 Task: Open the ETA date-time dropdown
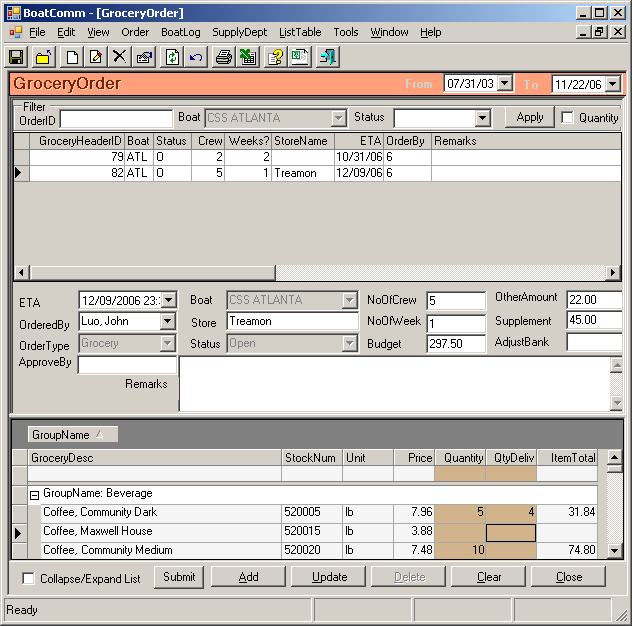168,300
